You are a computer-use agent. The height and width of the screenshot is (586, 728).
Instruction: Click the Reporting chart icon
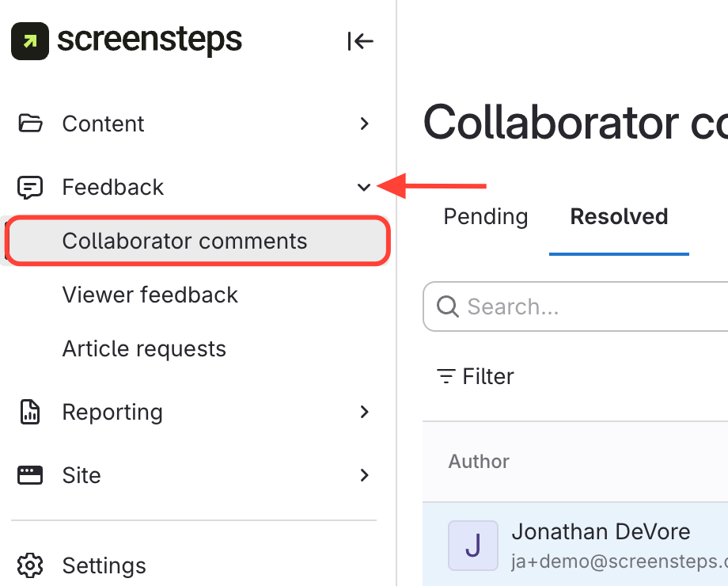[x=30, y=412]
